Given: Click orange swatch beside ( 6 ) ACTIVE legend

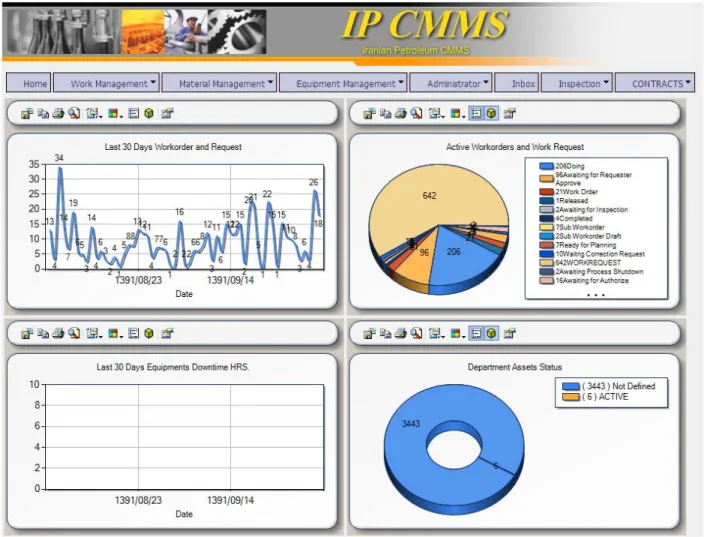Looking at the screenshot, I should [571, 397].
